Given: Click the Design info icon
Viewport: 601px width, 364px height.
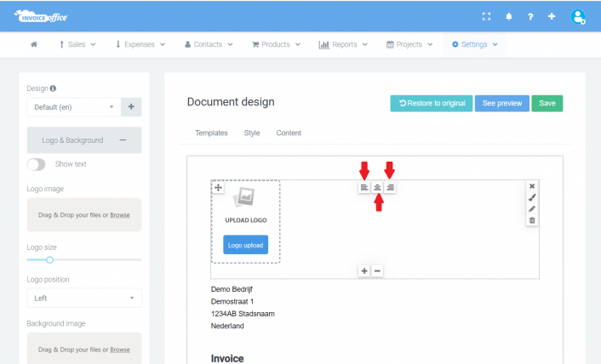Looking at the screenshot, I should [53, 88].
